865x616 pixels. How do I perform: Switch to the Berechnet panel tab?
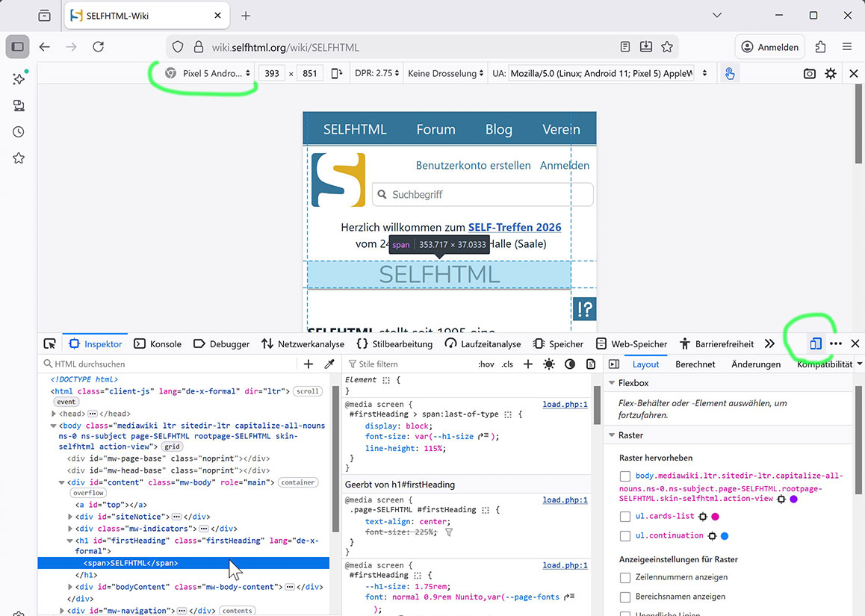(695, 364)
